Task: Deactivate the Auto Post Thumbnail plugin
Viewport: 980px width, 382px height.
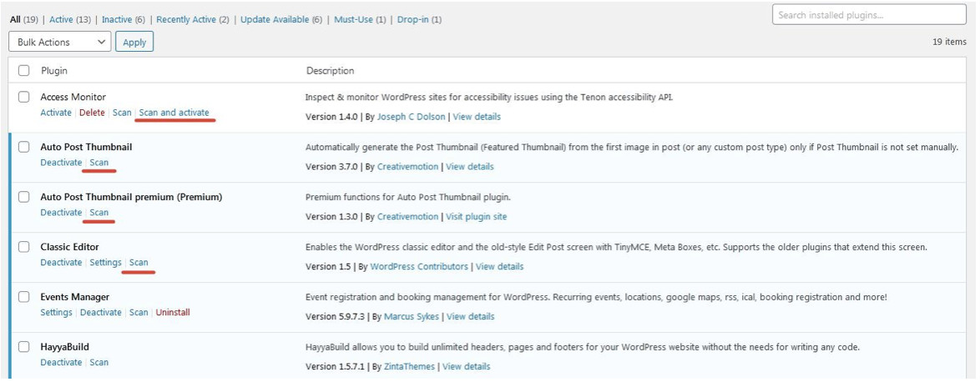Action: [61, 163]
